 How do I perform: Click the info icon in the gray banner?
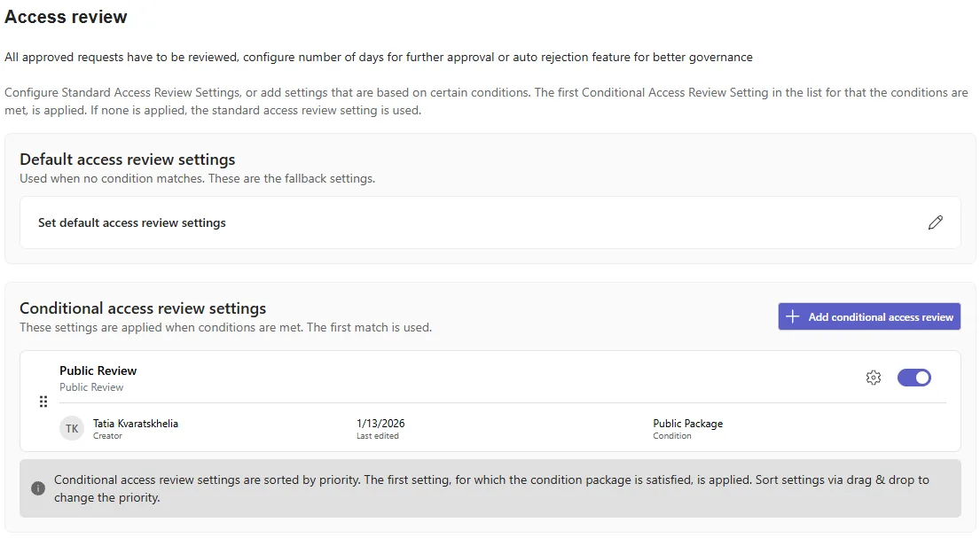(x=38, y=488)
